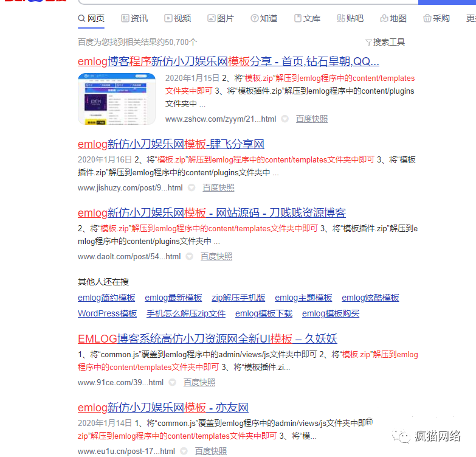Click the result count text 约50,700个
Screen dimensions: 476x457
(x=177, y=42)
